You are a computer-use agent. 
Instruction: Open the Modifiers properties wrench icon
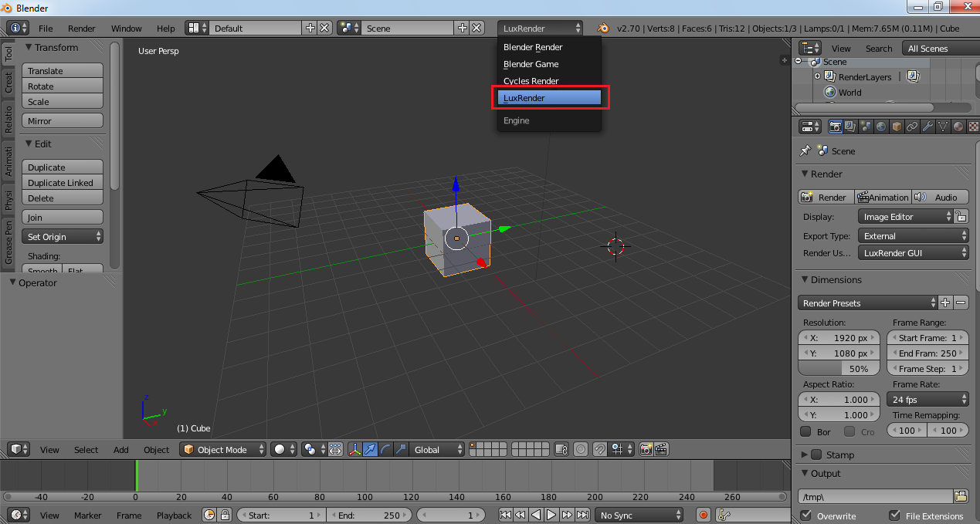pyautogui.click(x=927, y=127)
